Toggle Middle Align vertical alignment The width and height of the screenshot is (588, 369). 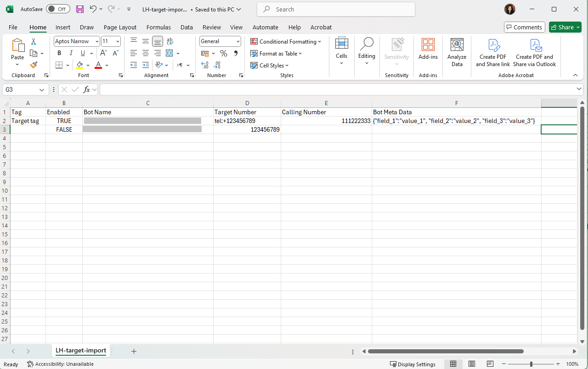pos(146,41)
